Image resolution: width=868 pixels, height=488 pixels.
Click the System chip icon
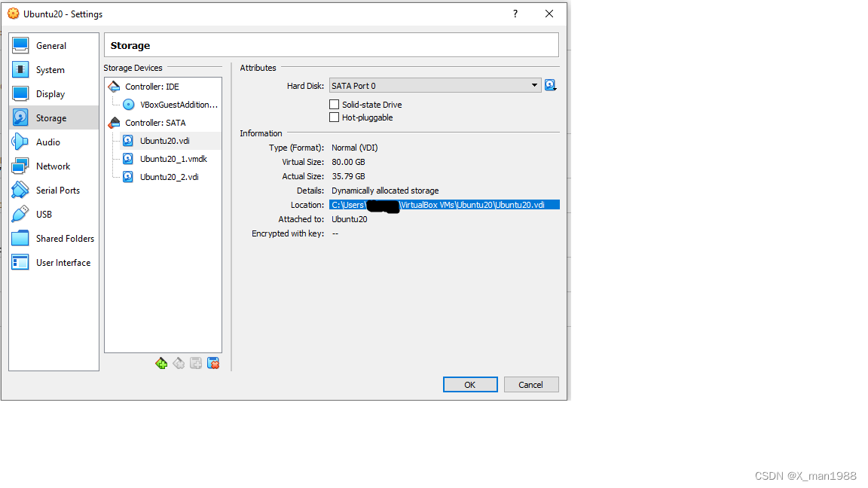(20, 70)
